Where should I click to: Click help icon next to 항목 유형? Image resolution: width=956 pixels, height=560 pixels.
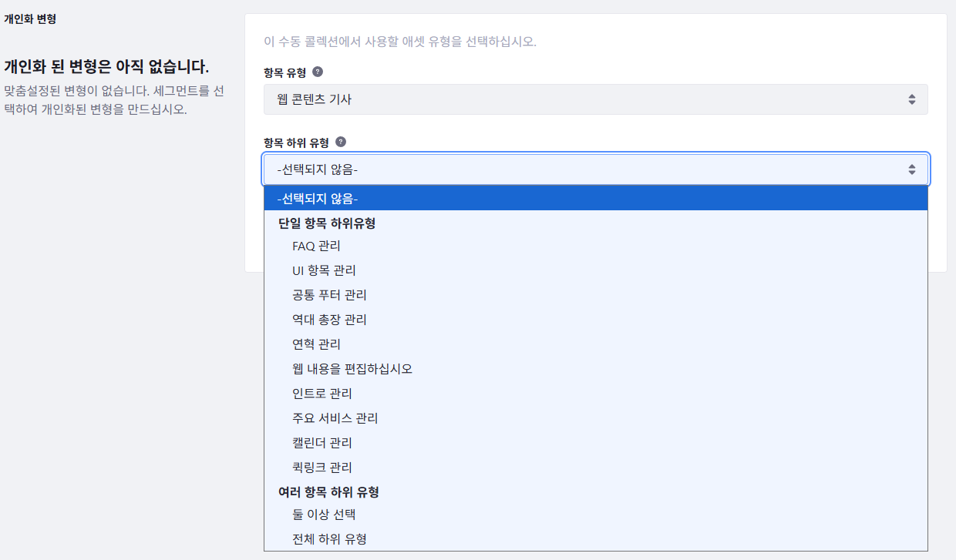pyautogui.click(x=318, y=72)
